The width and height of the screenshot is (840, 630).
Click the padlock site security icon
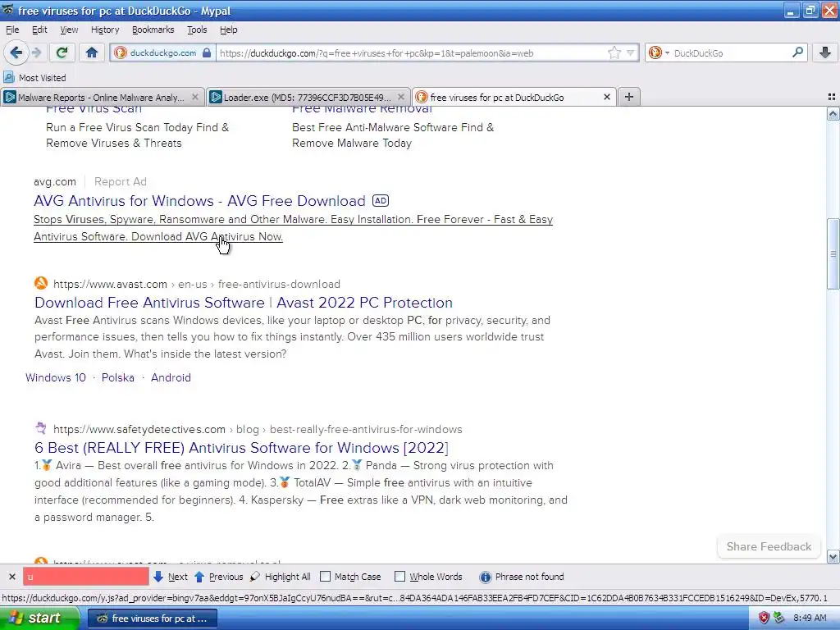point(207,52)
